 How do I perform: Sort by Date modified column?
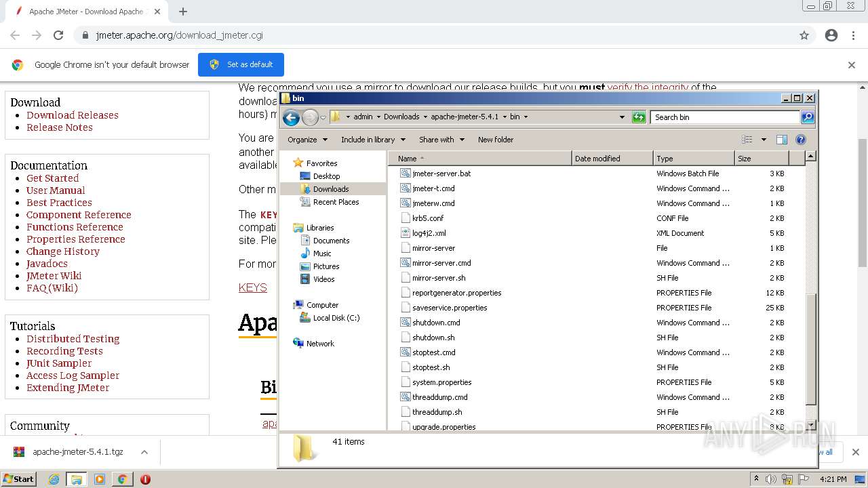coord(612,159)
